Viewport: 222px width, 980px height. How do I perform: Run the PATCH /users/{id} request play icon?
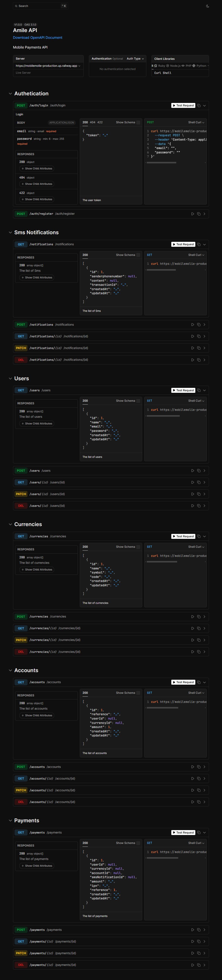(192, 494)
